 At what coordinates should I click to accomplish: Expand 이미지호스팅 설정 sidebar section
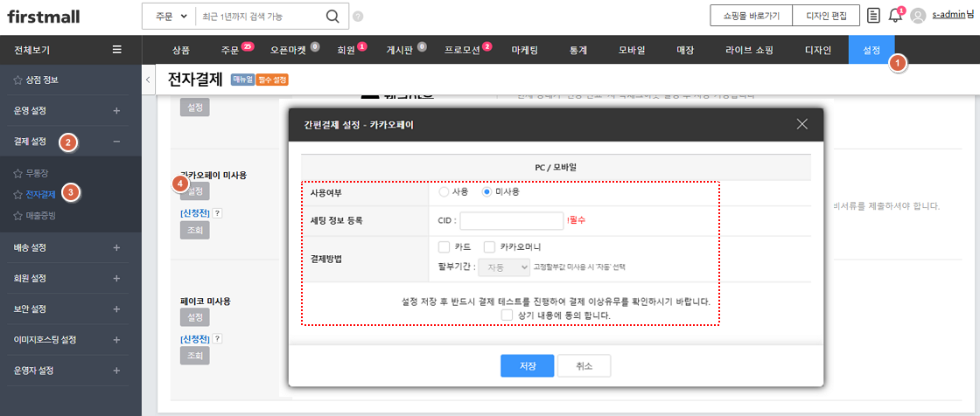(x=116, y=340)
